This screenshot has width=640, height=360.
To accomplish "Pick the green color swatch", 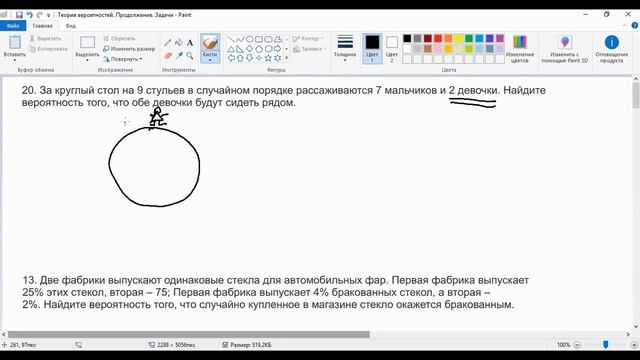I will pyautogui.click(x=469, y=38).
